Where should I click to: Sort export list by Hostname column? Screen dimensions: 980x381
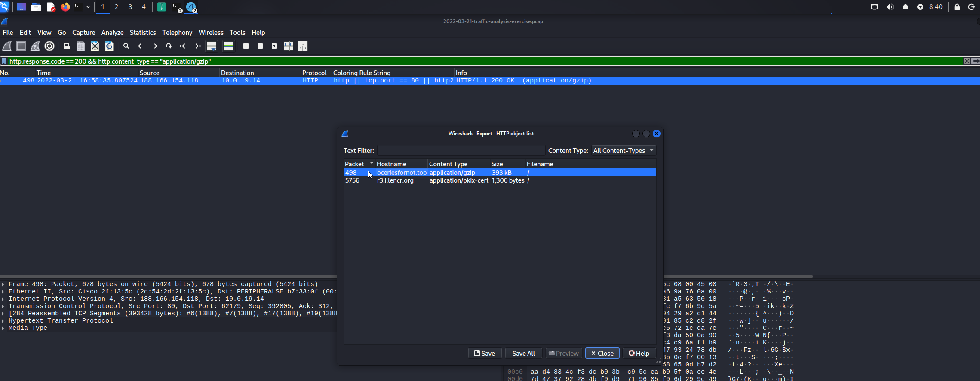tap(401, 164)
